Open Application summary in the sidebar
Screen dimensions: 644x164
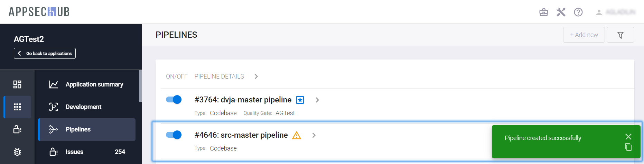[x=94, y=84]
